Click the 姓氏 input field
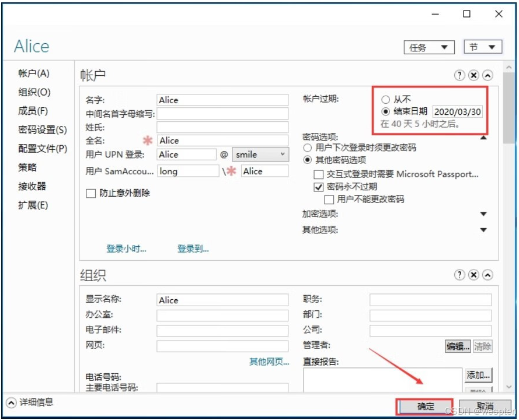This screenshot has width=519, height=420. 222,127
